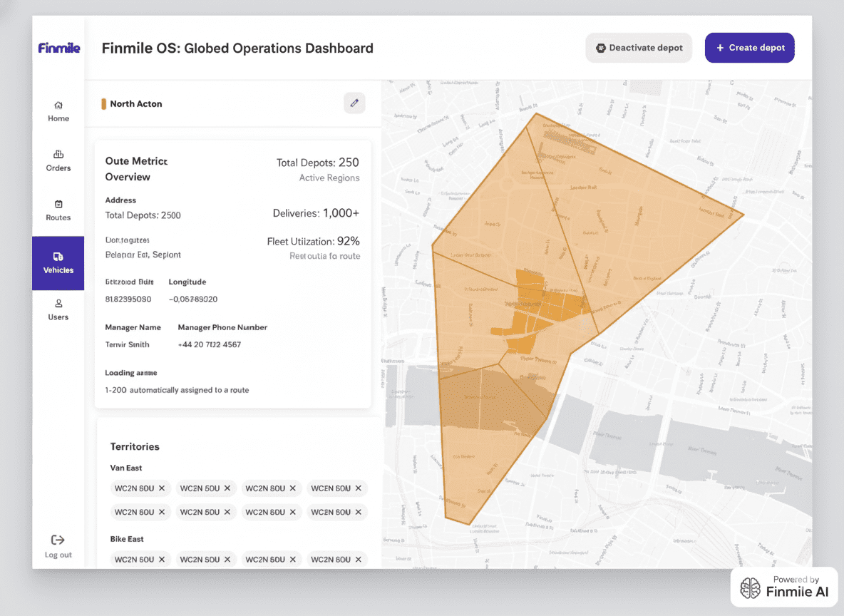Screen dimensions: 844x616
Task: Click the Log out icon
Action: click(x=58, y=540)
